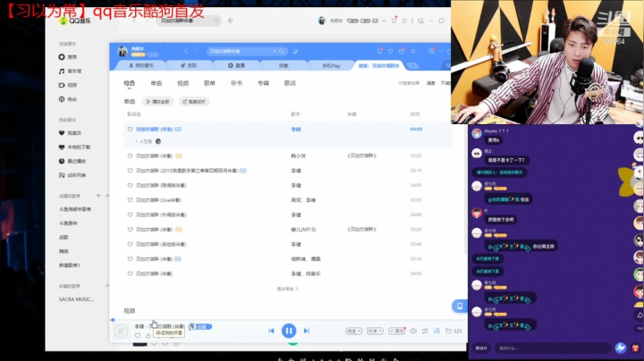
Task: Select the 视频 results filter
Action: pyautogui.click(x=182, y=83)
